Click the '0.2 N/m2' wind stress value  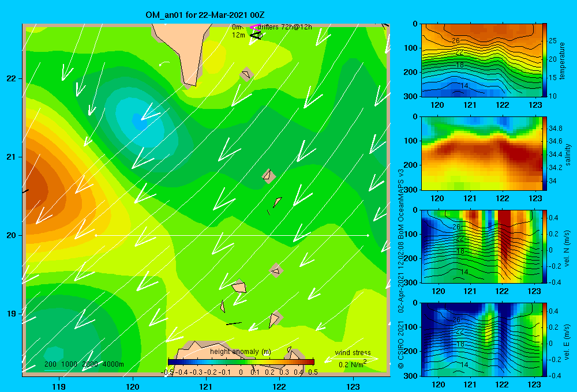353,364
